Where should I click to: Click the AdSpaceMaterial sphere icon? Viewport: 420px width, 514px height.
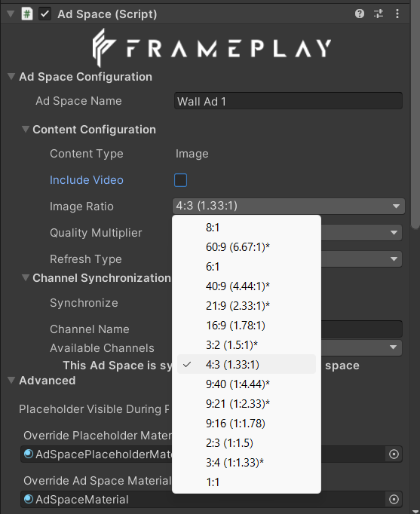coord(29,499)
